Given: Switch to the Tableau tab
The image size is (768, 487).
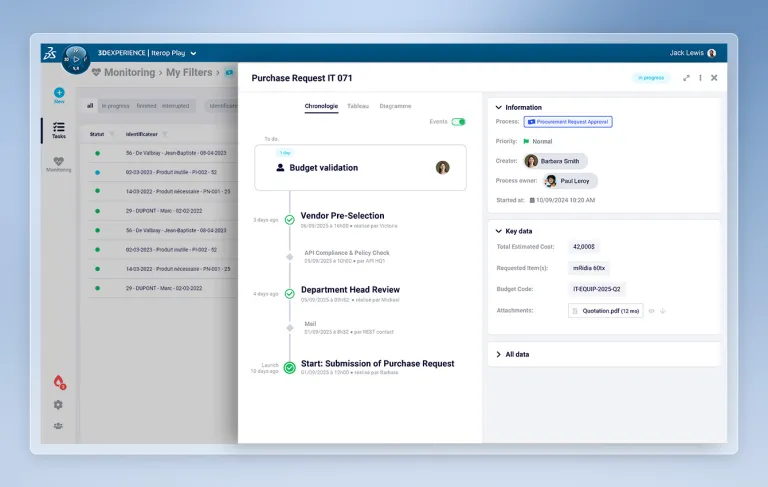Looking at the screenshot, I should 357,106.
